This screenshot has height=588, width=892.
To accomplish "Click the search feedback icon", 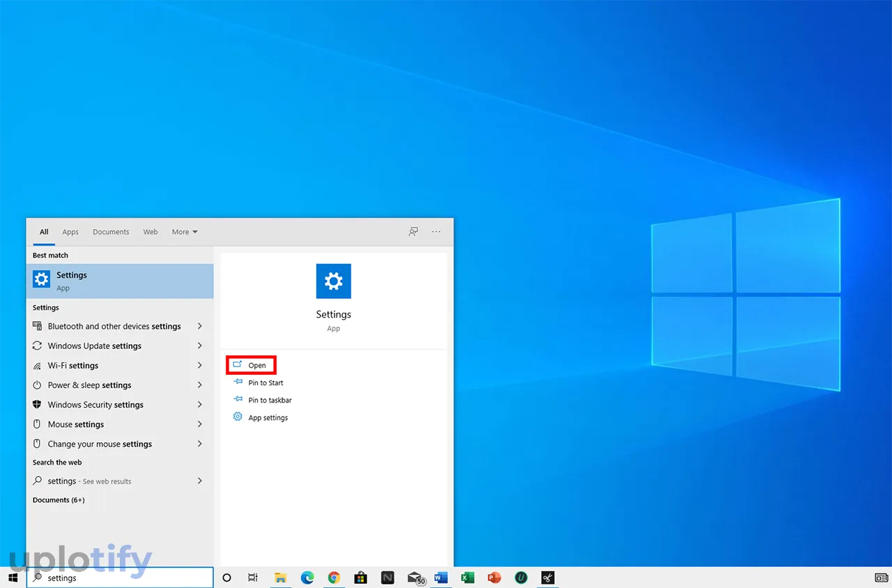I will (413, 232).
